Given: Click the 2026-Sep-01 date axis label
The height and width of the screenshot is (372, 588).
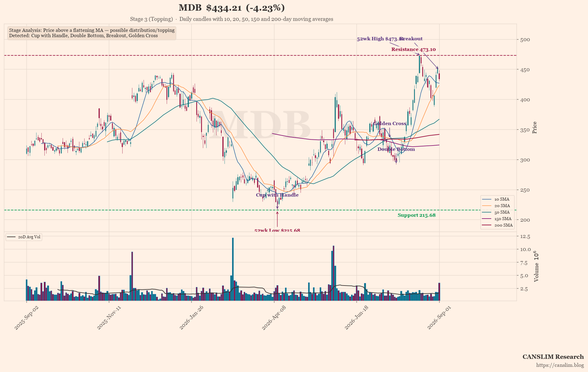Looking at the screenshot, I should 439,318.
